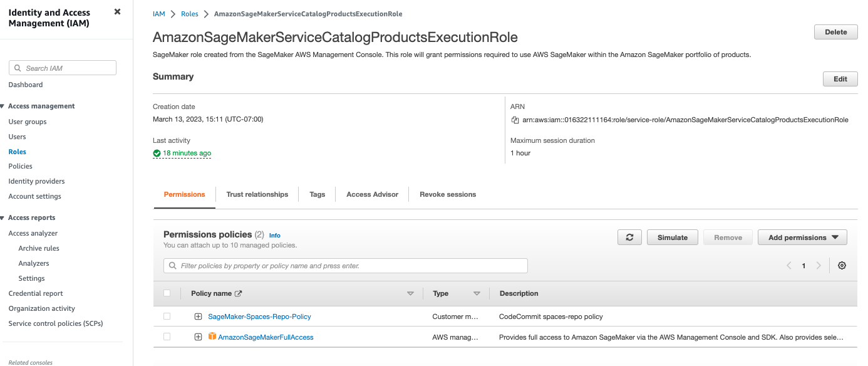Open the SageMaker-Spaces-Repo-Policy link

pyautogui.click(x=259, y=316)
